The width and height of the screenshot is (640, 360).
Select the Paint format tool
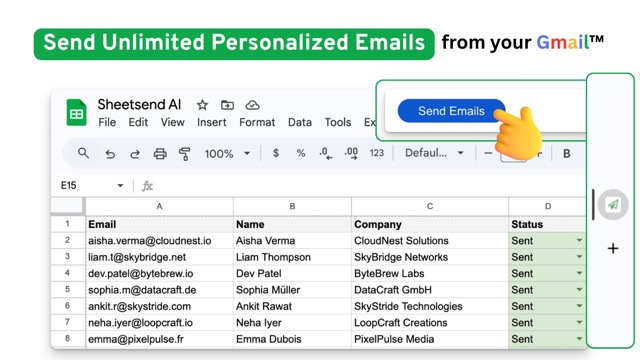pyautogui.click(x=184, y=154)
